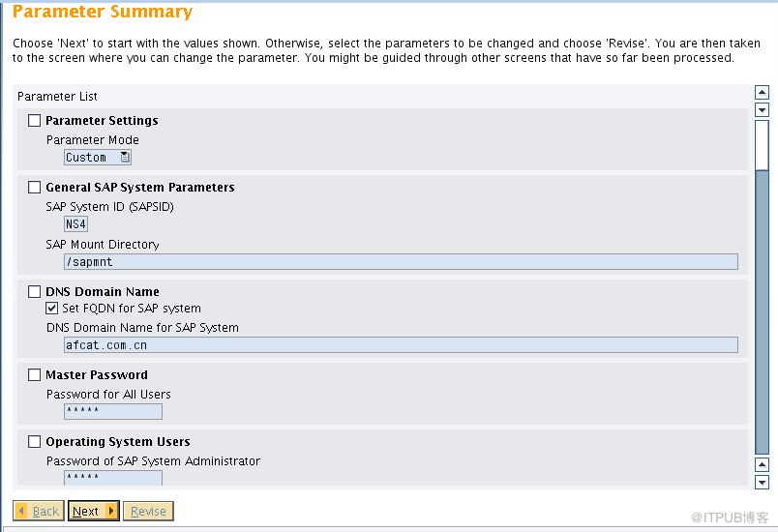Click the upper scroll-down arrow beside Parameter List
The width and height of the screenshot is (778, 532).
(x=762, y=109)
